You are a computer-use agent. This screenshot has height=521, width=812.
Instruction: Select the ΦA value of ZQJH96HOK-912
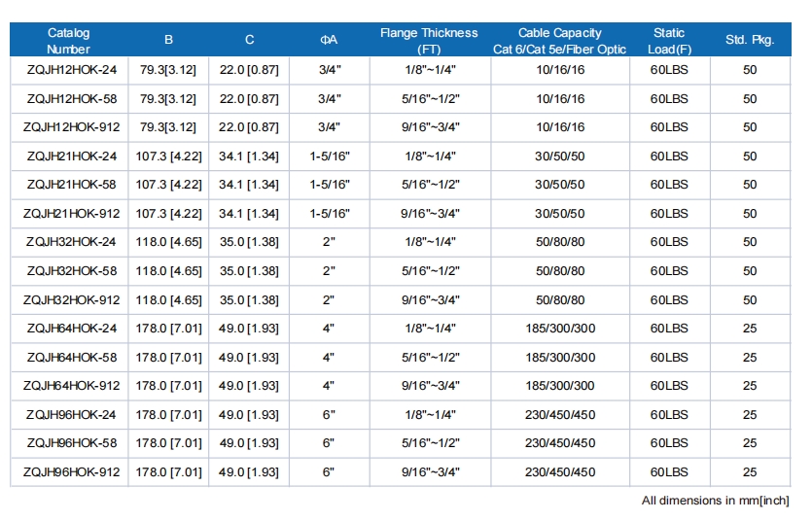[329, 472]
